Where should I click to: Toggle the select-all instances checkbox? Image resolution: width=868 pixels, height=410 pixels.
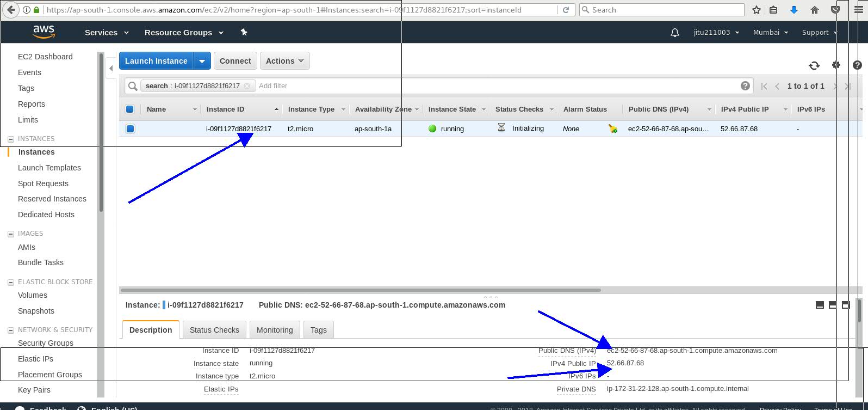130,109
